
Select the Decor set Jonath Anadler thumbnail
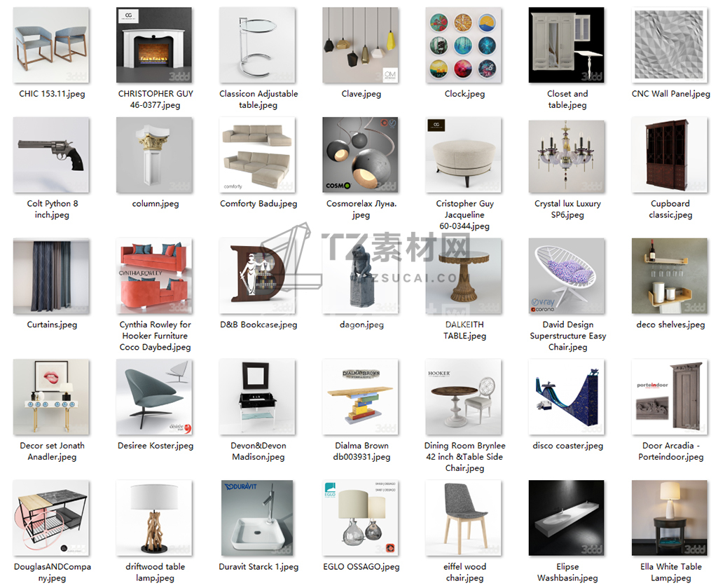(51, 397)
